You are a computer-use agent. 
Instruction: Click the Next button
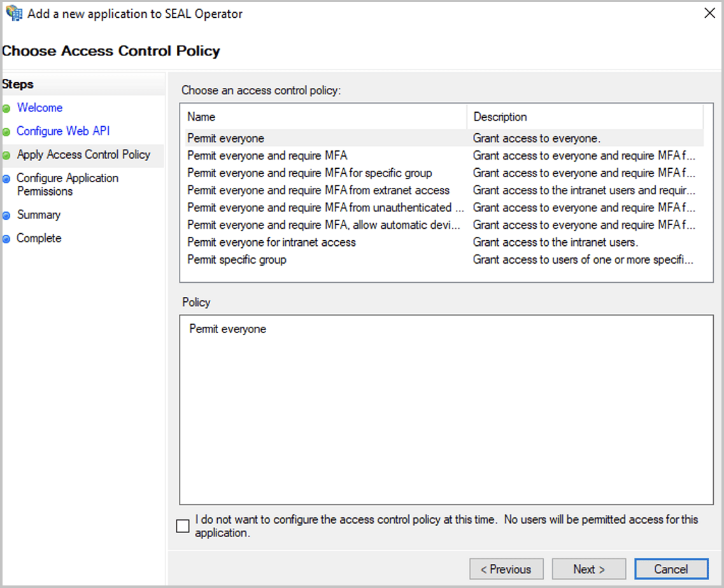588,568
